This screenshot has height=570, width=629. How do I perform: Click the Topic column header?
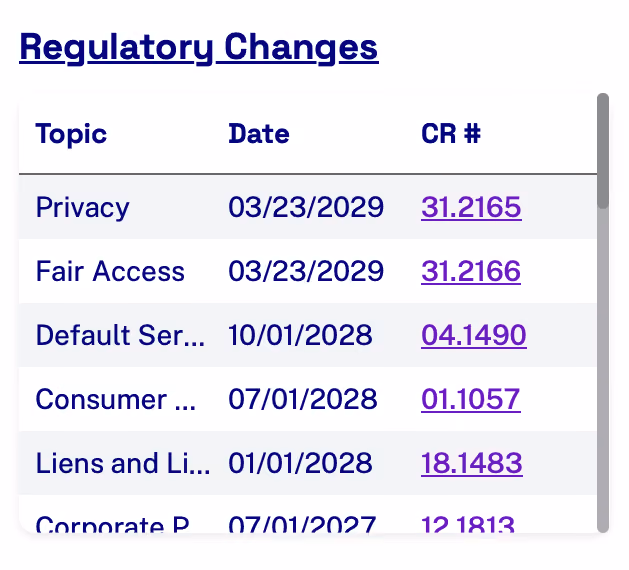point(71,134)
